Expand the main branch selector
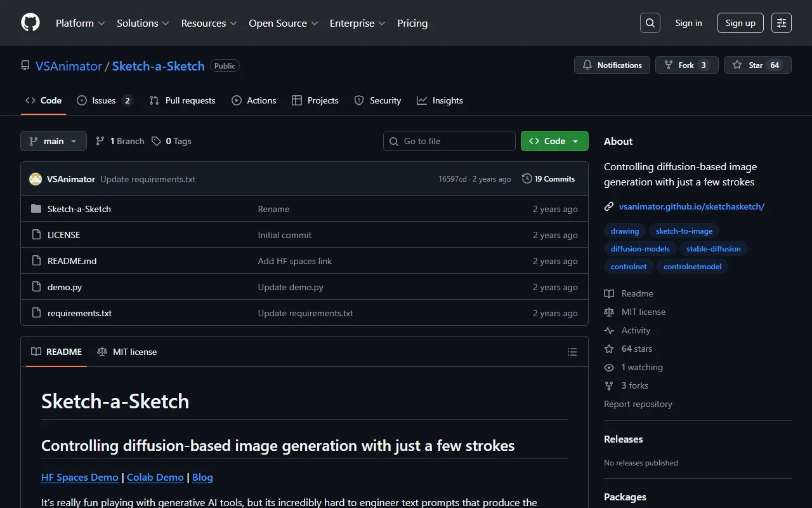The width and height of the screenshot is (812, 508). pos(53,141)
